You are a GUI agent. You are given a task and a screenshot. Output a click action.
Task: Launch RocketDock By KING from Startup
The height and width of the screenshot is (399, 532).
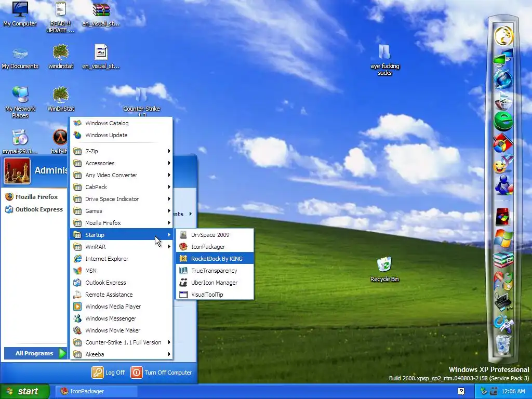coord(215,259)
